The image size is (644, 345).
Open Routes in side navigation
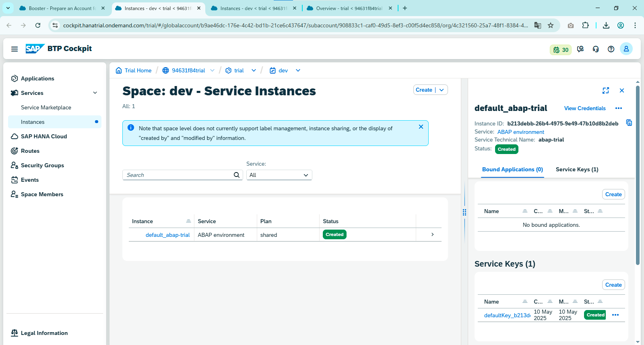tap(30, 151)
